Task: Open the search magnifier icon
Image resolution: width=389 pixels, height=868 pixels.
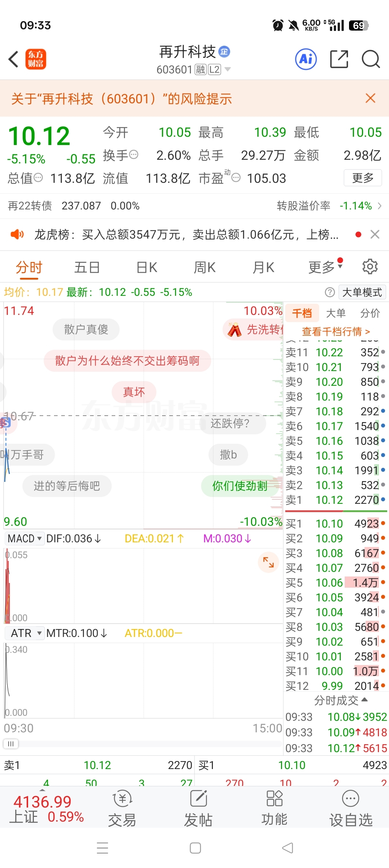Action: click(x=371, y=59)
